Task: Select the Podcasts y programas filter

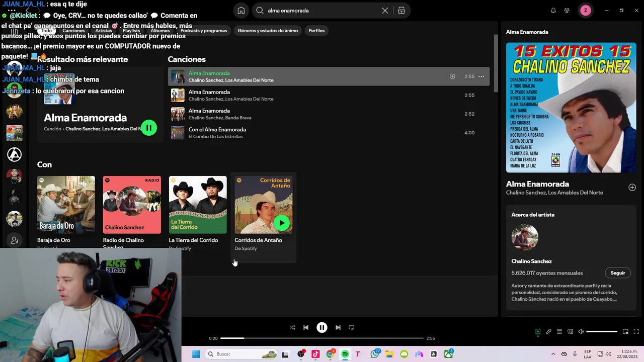Action: pyautogui.click(x=204, y=31)
